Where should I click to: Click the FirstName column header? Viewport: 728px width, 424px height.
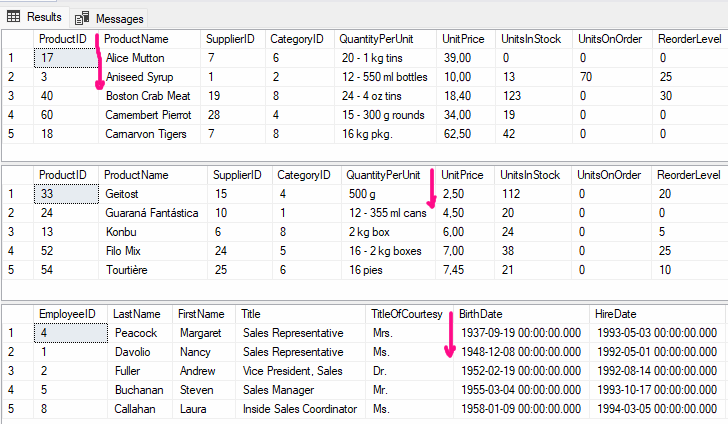click(x=202, y=313)
